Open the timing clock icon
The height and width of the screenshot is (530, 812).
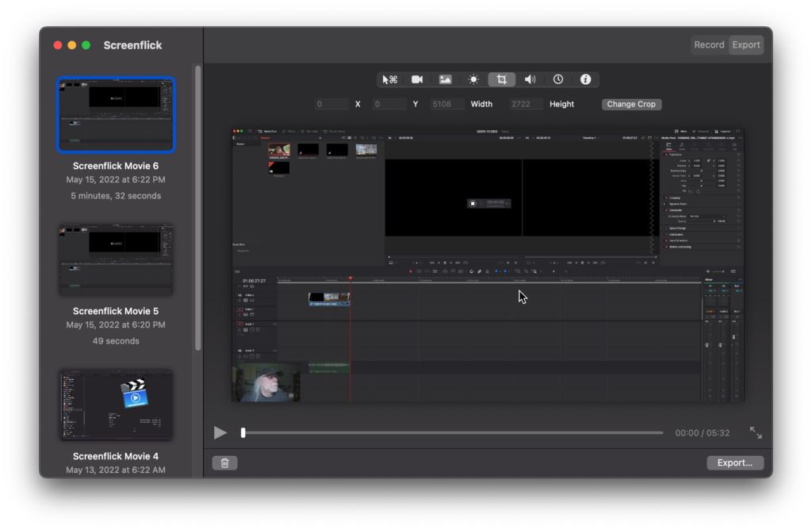coord(557,79)
